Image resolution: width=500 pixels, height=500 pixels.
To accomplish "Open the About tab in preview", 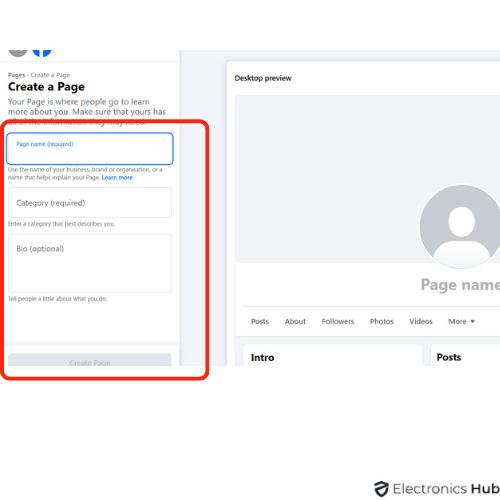I will click(295, 321).
